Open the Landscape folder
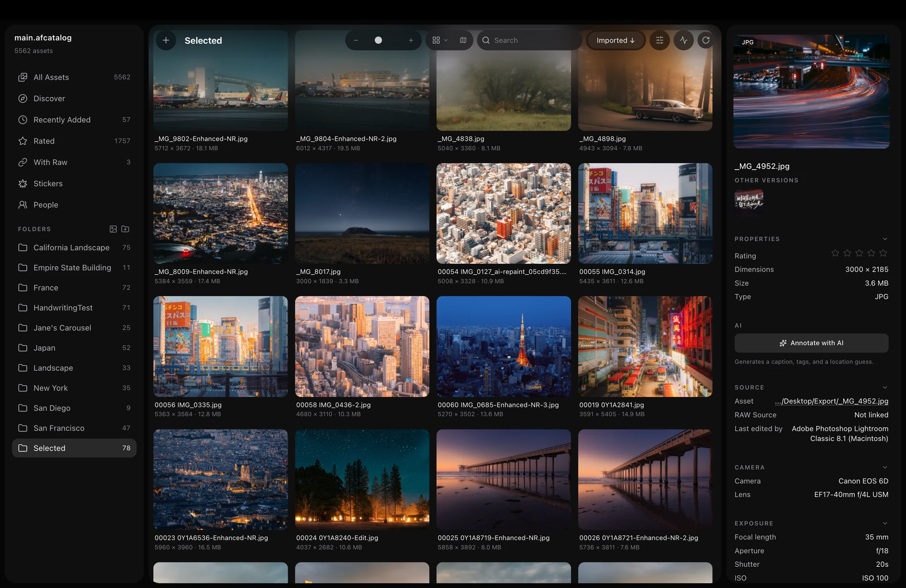 pyautogui.click(x=74, y=368)
